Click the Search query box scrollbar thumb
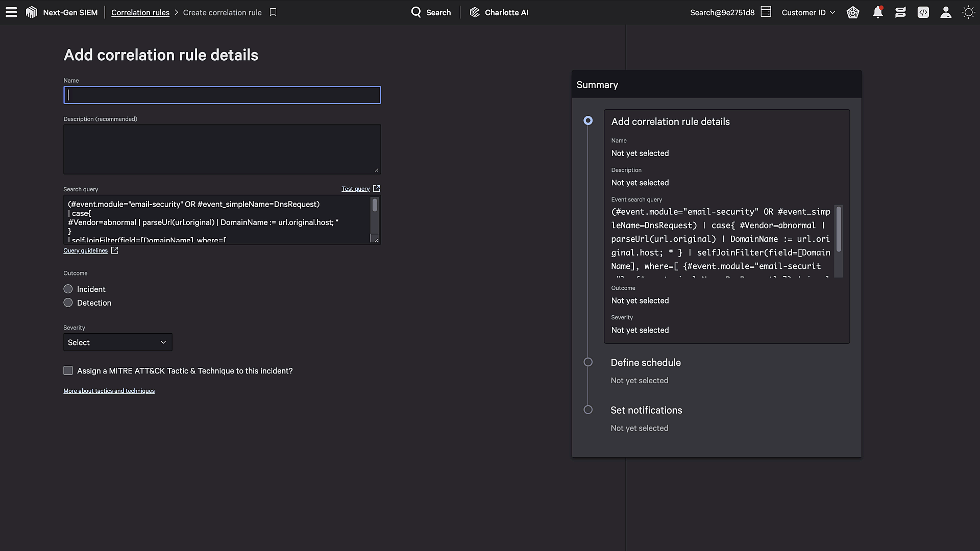This screenshot has width=980, height=551. (x=375, y=205)
